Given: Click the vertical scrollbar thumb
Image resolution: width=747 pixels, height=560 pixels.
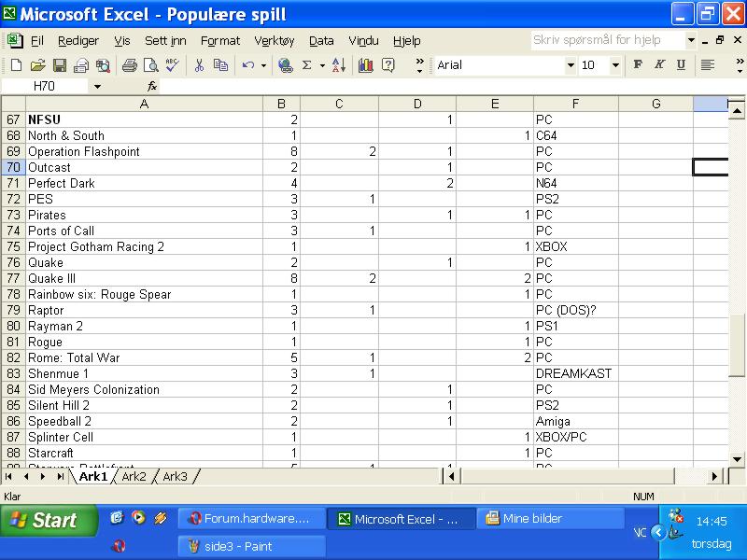Looking at the screenshot, I should (737, 345).
